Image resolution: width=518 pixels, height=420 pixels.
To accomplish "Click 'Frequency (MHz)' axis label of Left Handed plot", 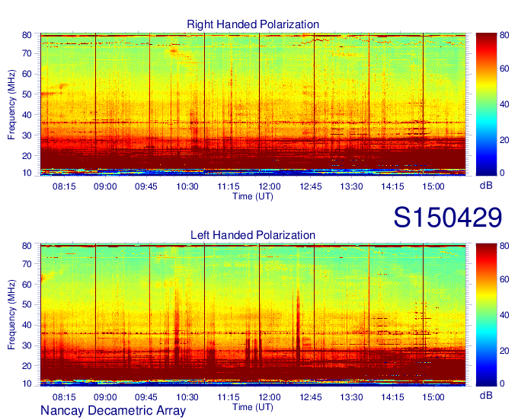I will (11, 315).
